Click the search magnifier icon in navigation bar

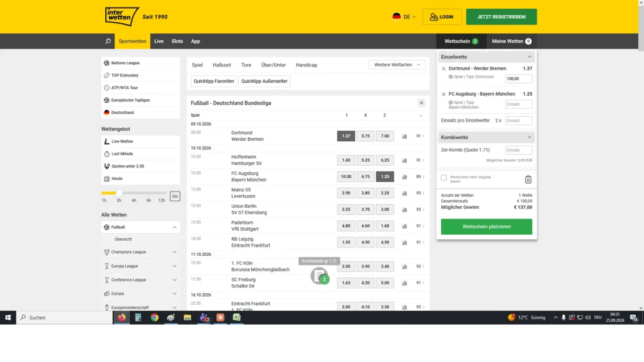pos(108,41)
